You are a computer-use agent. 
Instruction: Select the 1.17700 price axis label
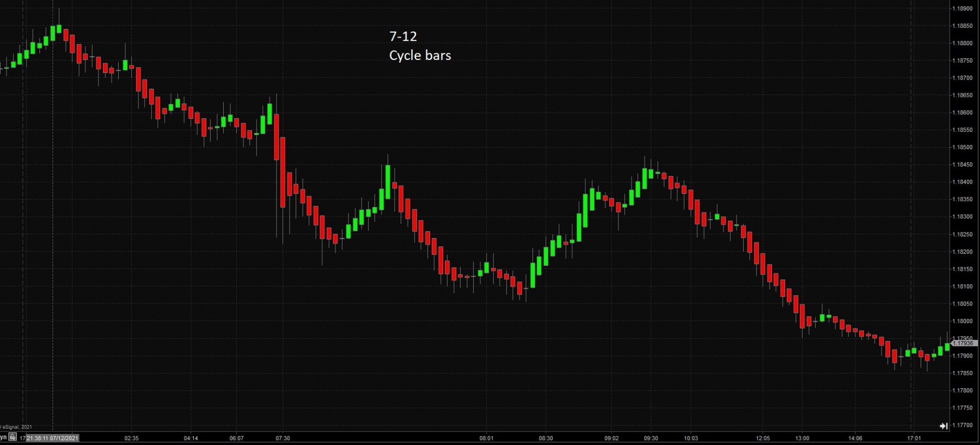962,425
